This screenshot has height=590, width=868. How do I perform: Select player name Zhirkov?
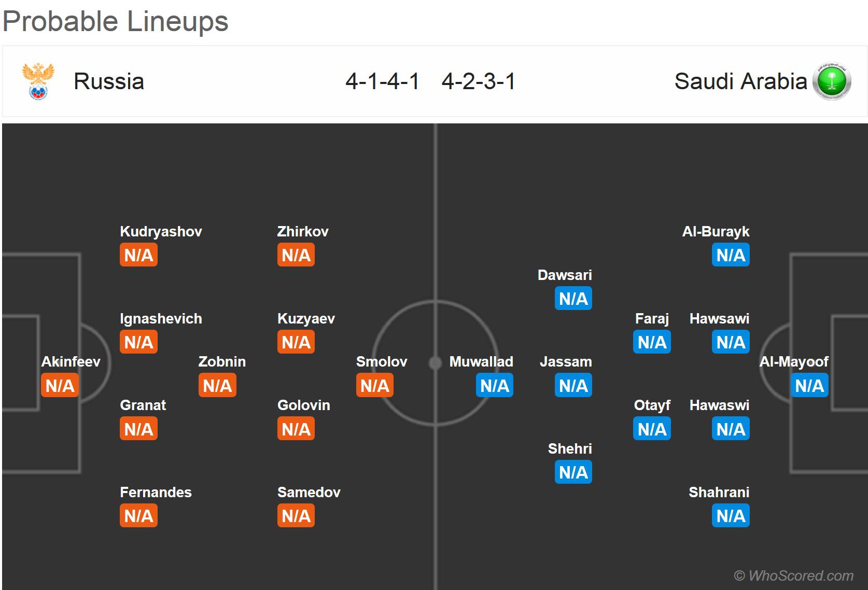[x=303, y=231]
